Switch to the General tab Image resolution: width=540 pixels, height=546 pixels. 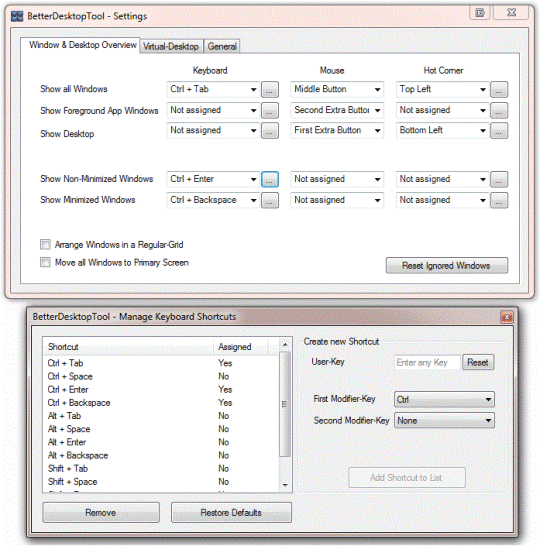coord(222,46)
